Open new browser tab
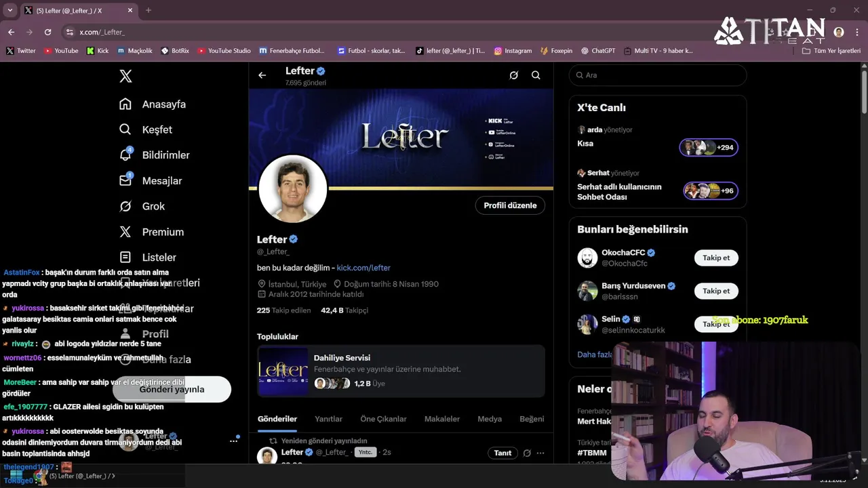Viewport: 868px width, 488px height. (x=149, y=10)
